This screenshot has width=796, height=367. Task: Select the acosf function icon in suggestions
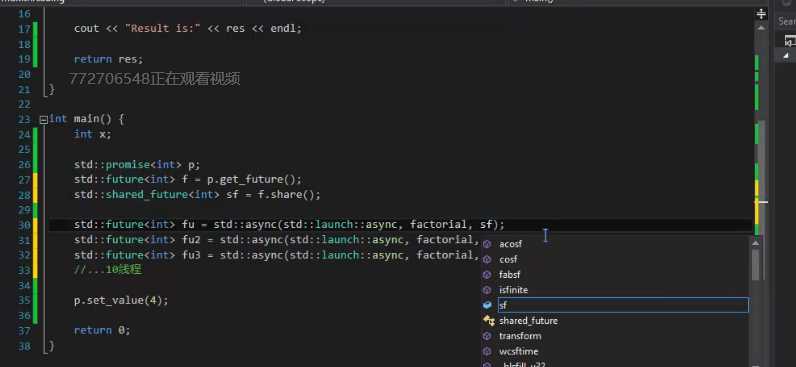coord(487,244)
